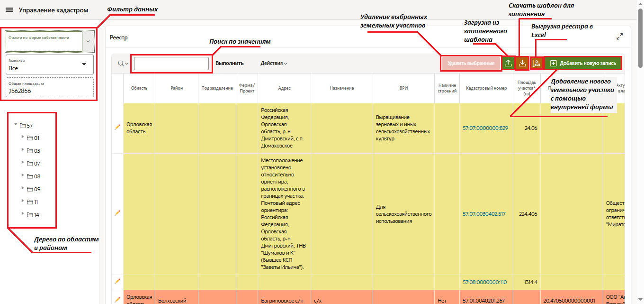Click the upload from template icon
This screenshot has height=304, width=644.
(x=508, y=63)
